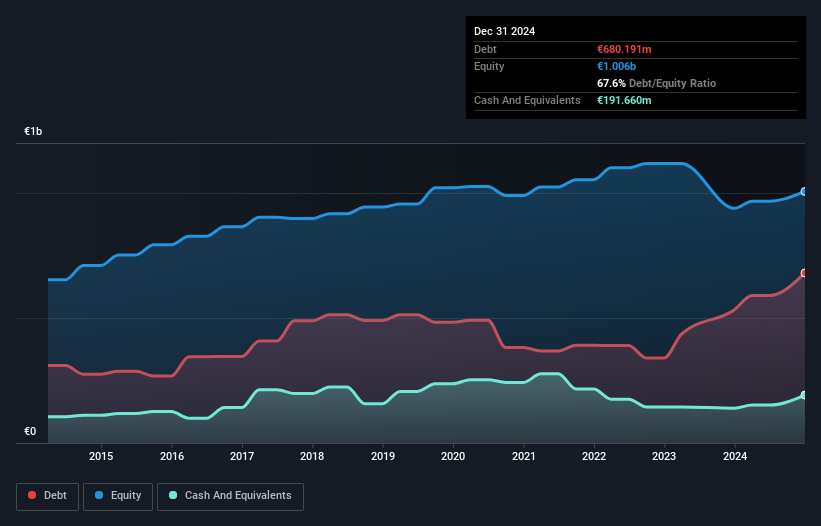Click the €0 y-axis label
821x526 pixels.
pos(30,431)
